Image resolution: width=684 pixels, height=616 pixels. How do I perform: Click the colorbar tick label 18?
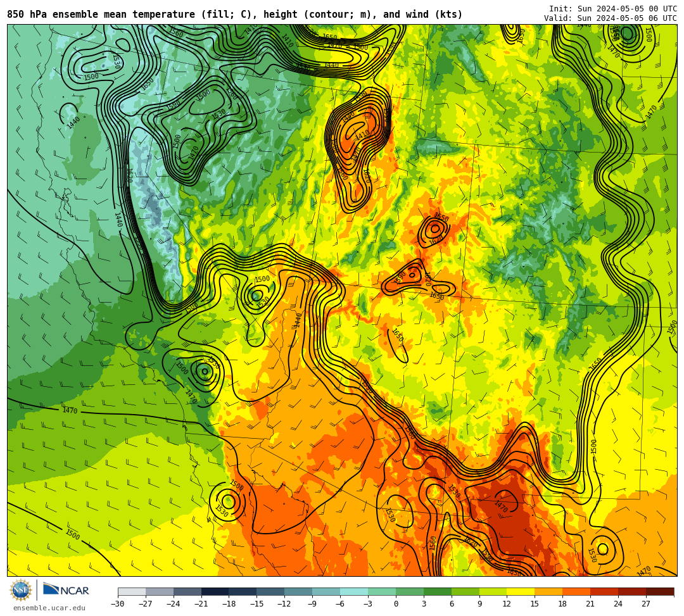pos(563,604)
